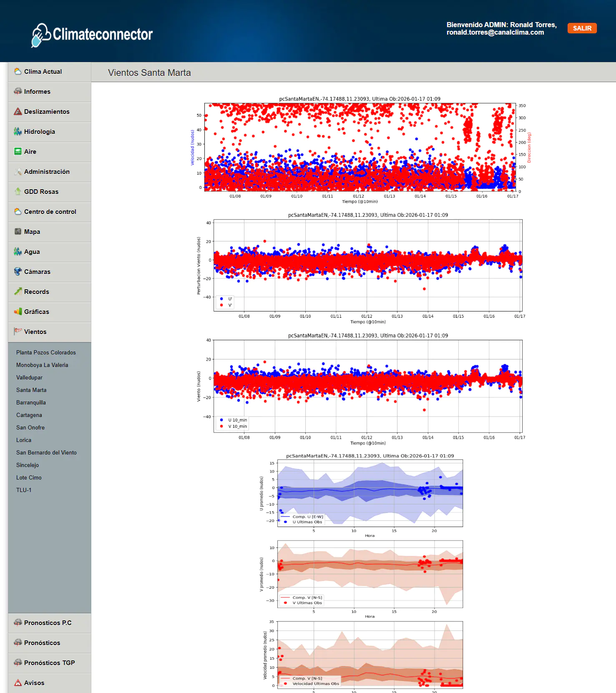Expand the Centro de control section
The width and height of the screenshot is (616, 693).
point(50,212)
